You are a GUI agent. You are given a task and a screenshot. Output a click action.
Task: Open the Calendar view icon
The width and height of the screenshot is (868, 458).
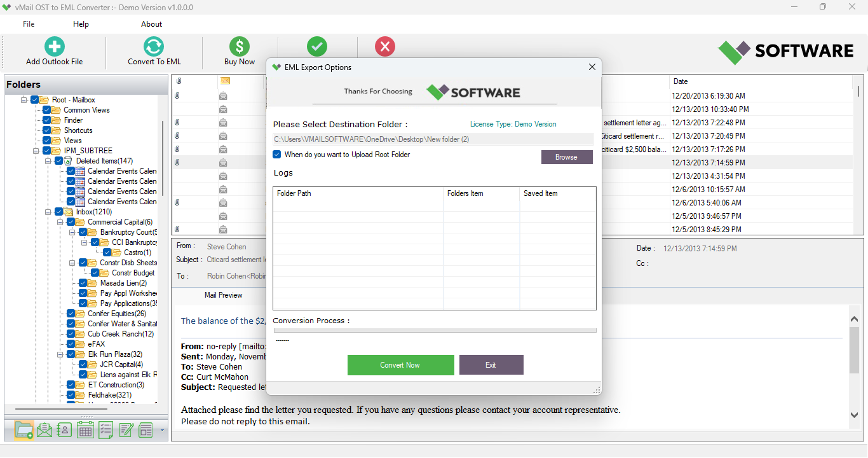[85, 429]
